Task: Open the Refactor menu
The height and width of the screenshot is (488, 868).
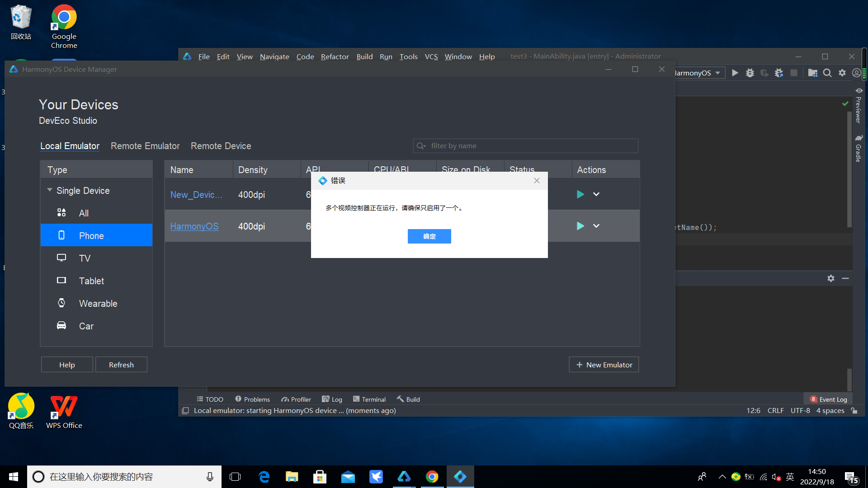Action: (x=335, y=56)
